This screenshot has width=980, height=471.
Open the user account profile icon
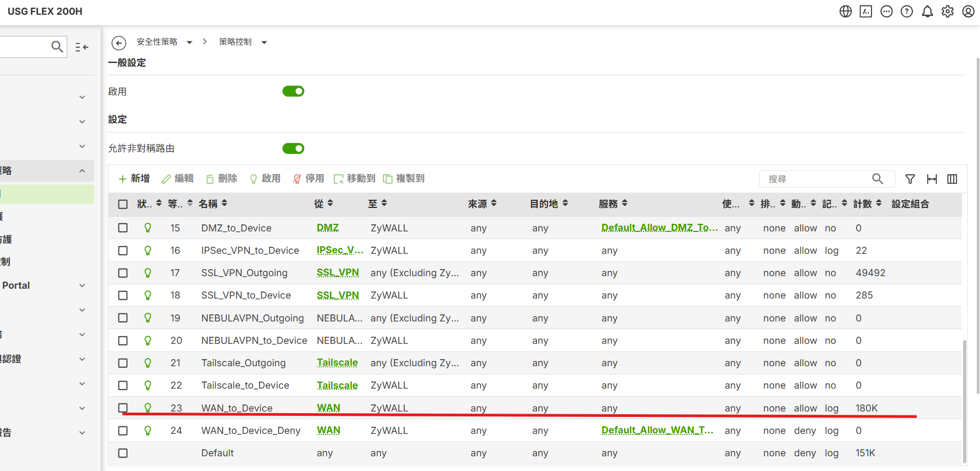(968, 11)
